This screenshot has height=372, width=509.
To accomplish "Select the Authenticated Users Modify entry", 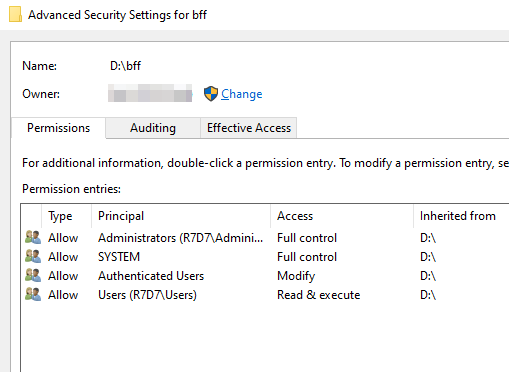I will (265, 276).
